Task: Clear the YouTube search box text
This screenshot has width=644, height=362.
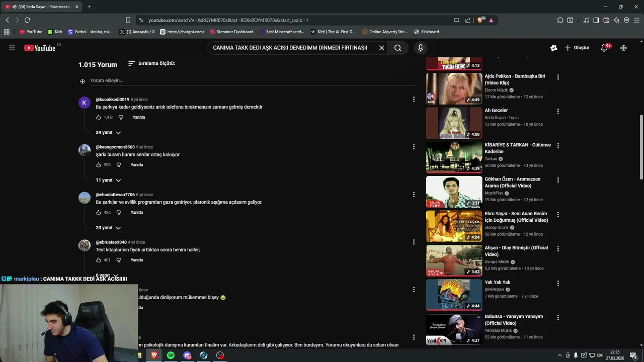Action: 381,48
